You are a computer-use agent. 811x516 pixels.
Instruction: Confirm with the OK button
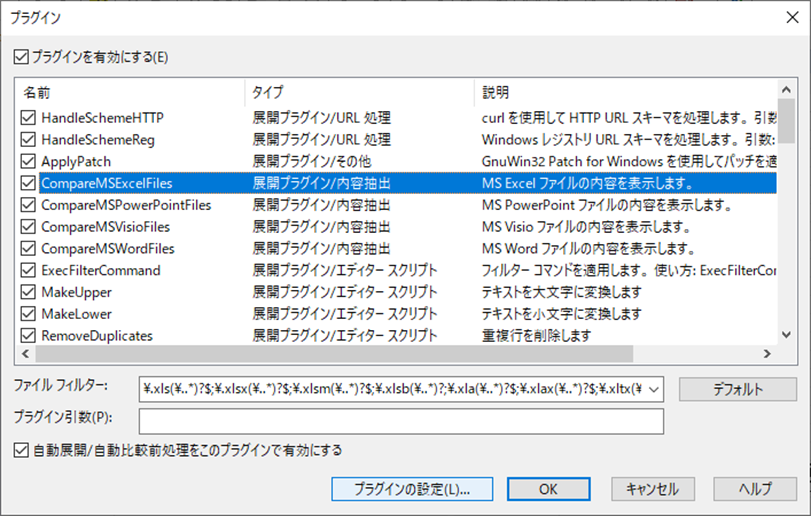pos(548,489)
